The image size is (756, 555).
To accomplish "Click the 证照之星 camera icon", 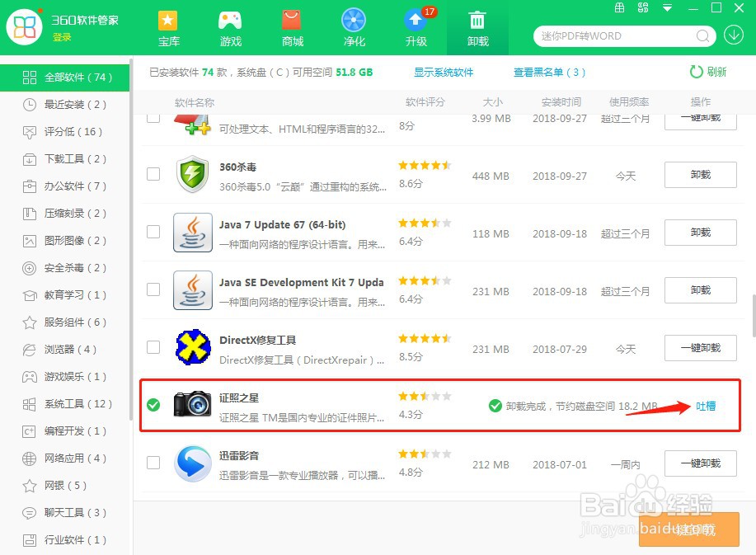I will click(x=193, y=404).
